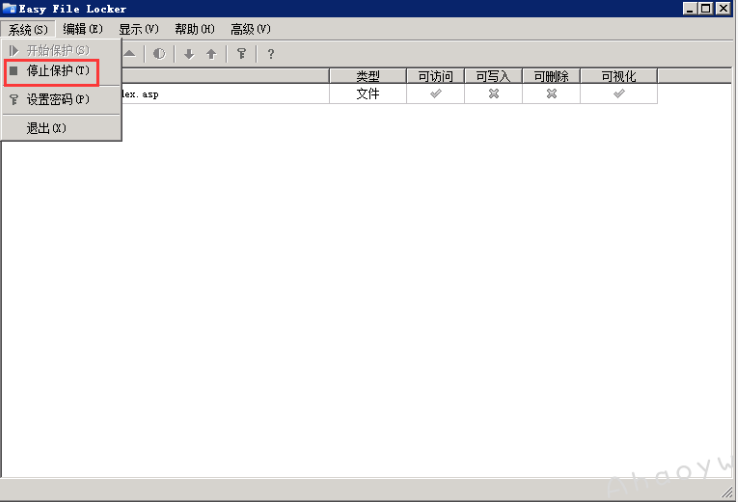Toggle the 可视化 checkmark for the file row
Screen dimensions: 738x502
tap(619, 94)
